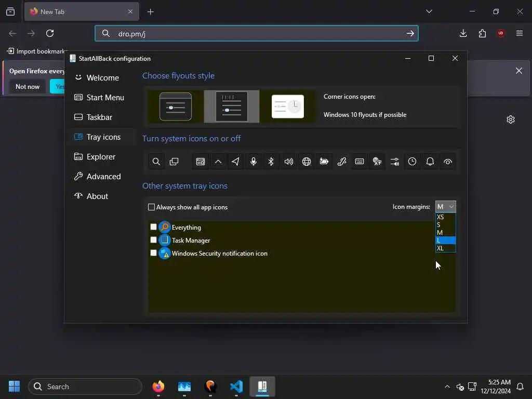Toggle the Notification bell system icon
The image size is (532, 399).
coord(430,162)
